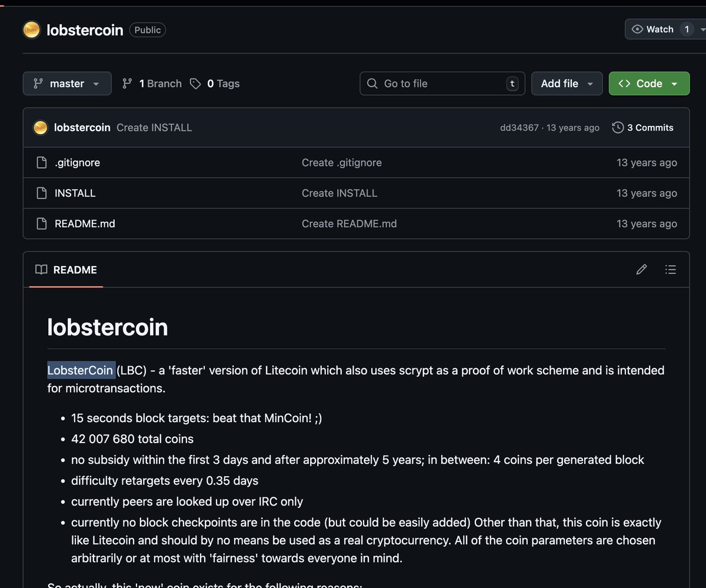Open the master branch selector dropdown

(x=67, y=84)
